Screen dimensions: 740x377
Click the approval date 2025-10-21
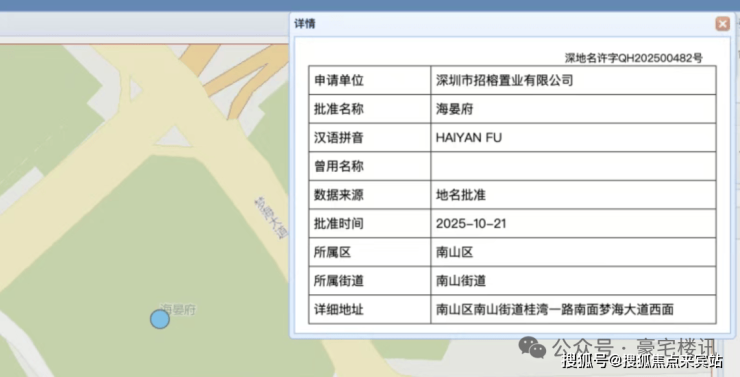471,224
